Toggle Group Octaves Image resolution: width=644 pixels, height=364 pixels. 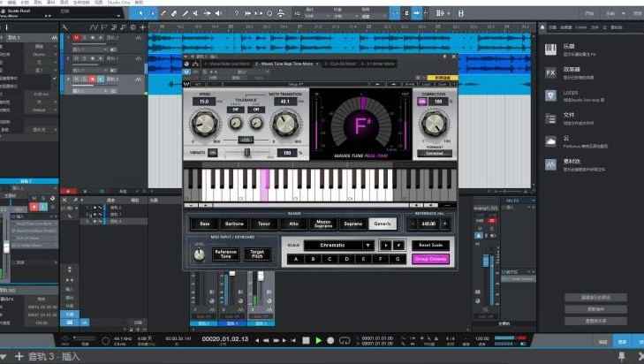click(x=430, y=259)
